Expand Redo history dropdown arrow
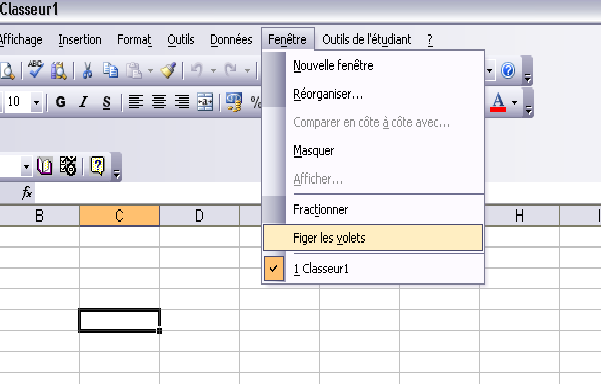Viewport: 601px width, 384px height. pos(247,71)
